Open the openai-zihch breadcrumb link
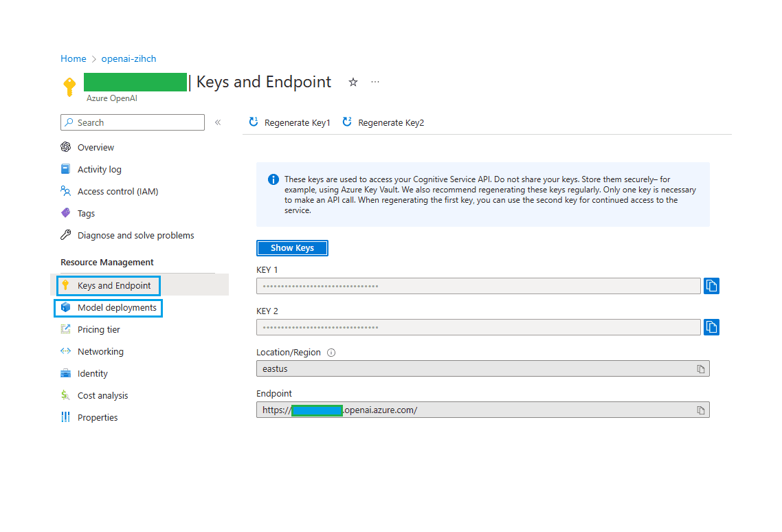Image resolution: width=782 pixels, height=532 pixels. [128, 58]
